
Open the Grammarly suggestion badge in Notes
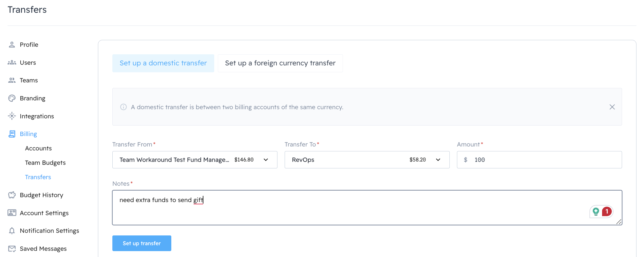606,212
